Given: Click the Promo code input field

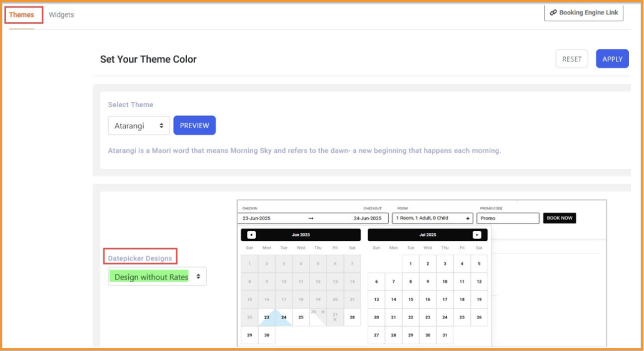Looking at the screenshot, I should click(x=508, y=218).
